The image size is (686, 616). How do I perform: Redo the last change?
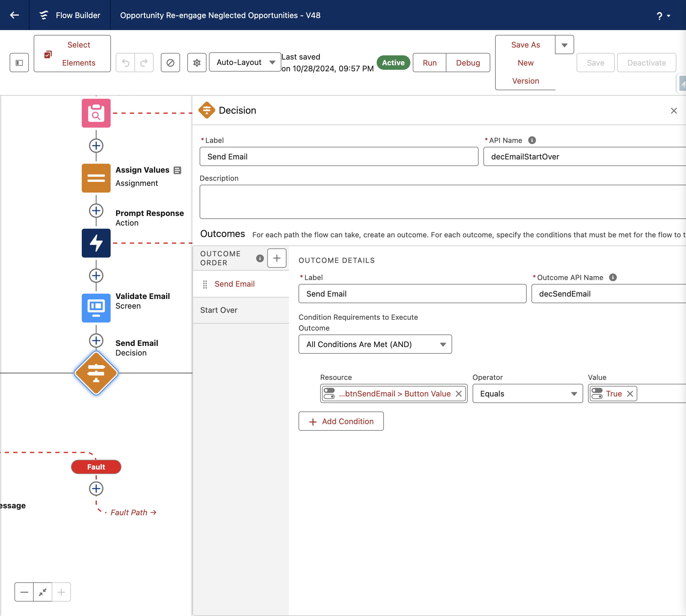pyautogui.click(x=144, y=63)
